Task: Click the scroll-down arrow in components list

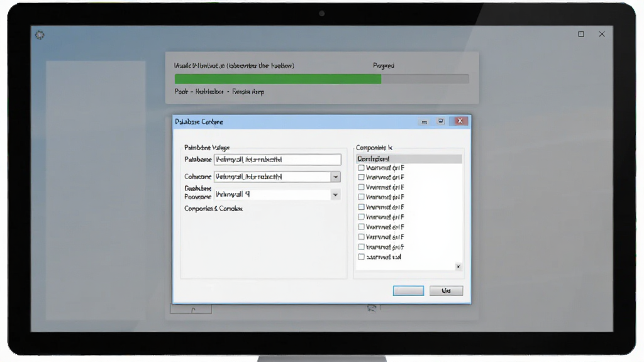Action: point(458,266)
